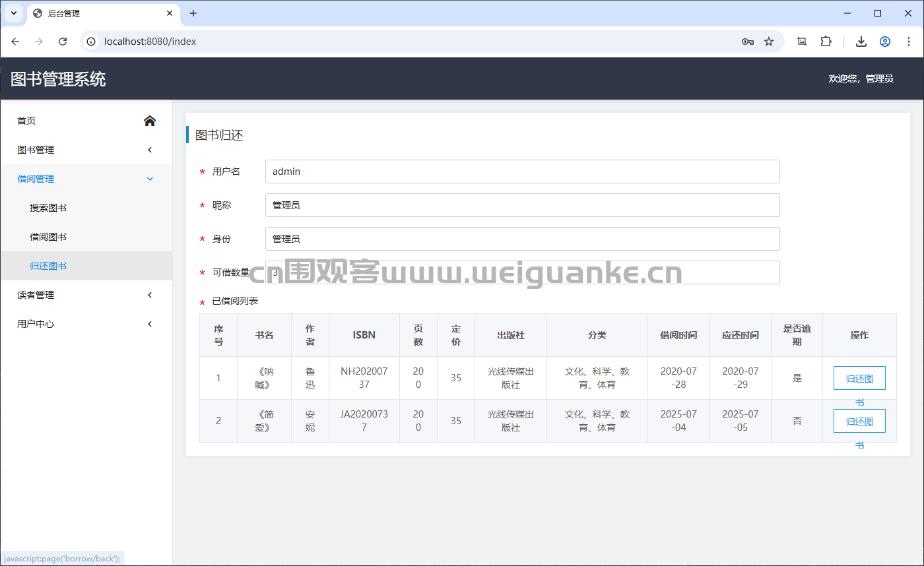The width and height of the screenshot is (924, 566).
Task: Close the 后台管理 tab
Action: pos(170,13)
